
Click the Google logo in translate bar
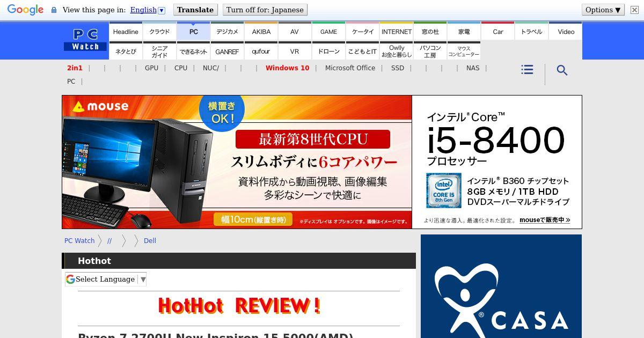click(25, 10)
